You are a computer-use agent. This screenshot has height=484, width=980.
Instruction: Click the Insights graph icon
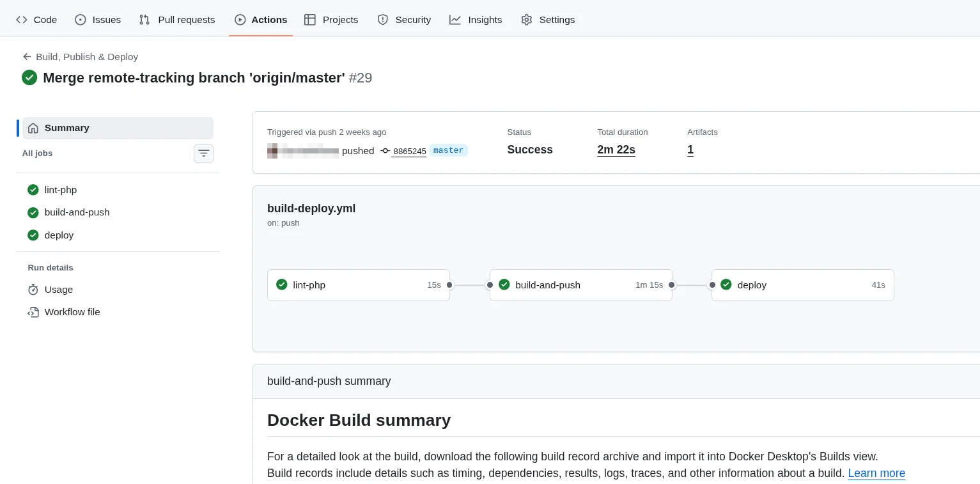[x=455, y=20]
